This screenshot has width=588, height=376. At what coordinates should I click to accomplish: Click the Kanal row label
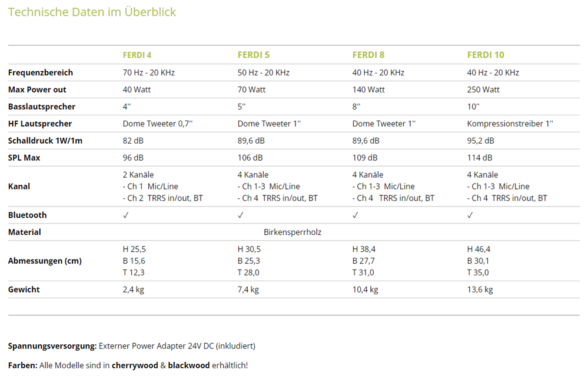pos(19,187)
